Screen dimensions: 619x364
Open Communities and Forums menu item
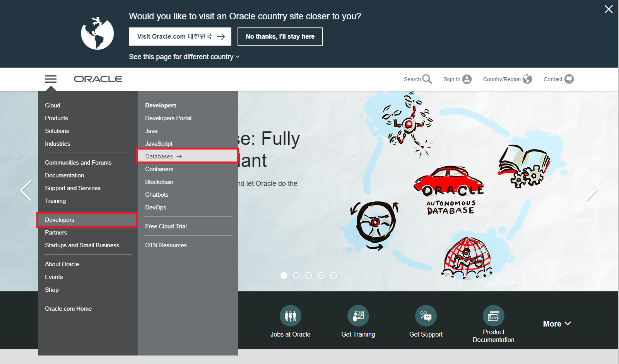coord(78,162)
